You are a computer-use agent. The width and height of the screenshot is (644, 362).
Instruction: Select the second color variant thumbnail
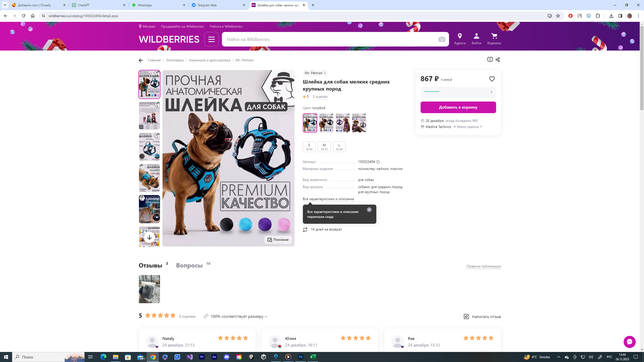(x=326, y=123)
